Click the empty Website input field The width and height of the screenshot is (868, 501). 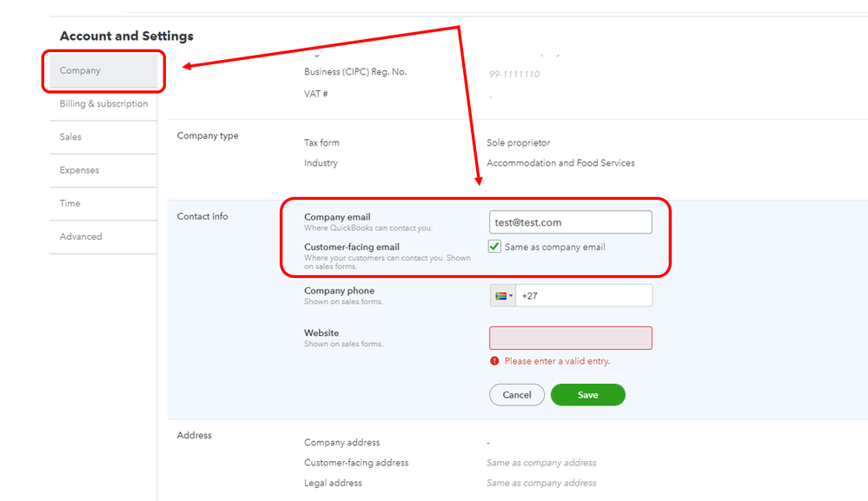(570, 338)
